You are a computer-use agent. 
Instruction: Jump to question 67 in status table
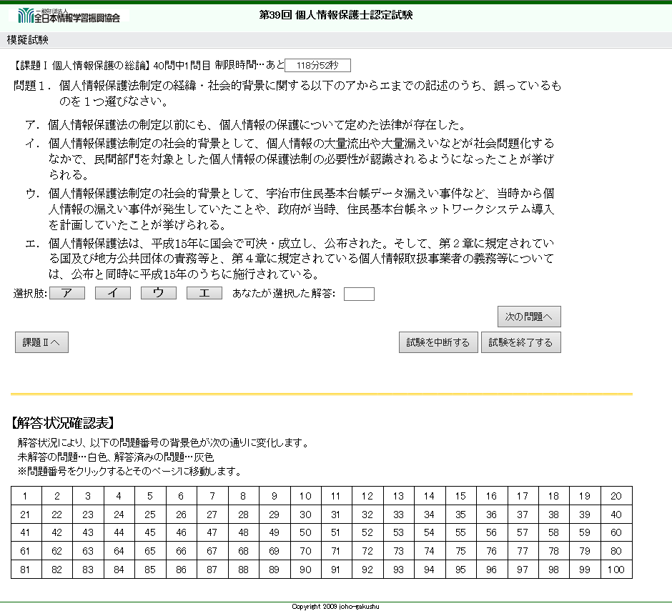tap(212, 551)
